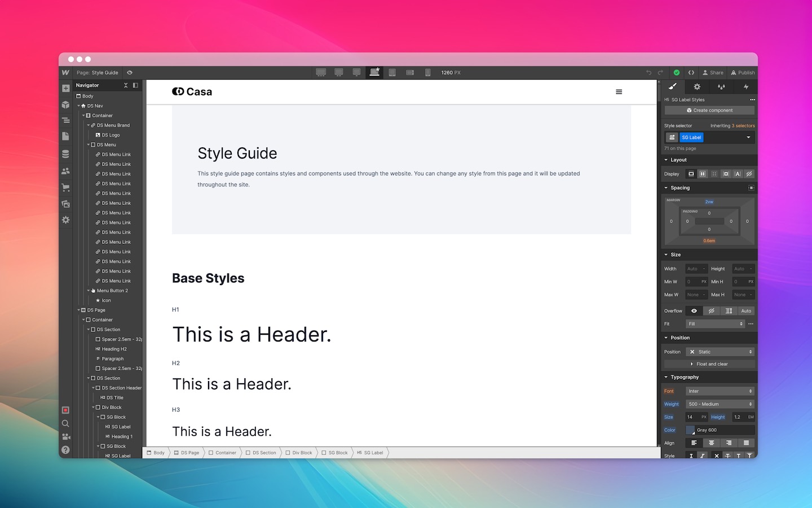This screenshot has height=508, width=812.
Task: Click the font Size input field
Action: (696, 417)
